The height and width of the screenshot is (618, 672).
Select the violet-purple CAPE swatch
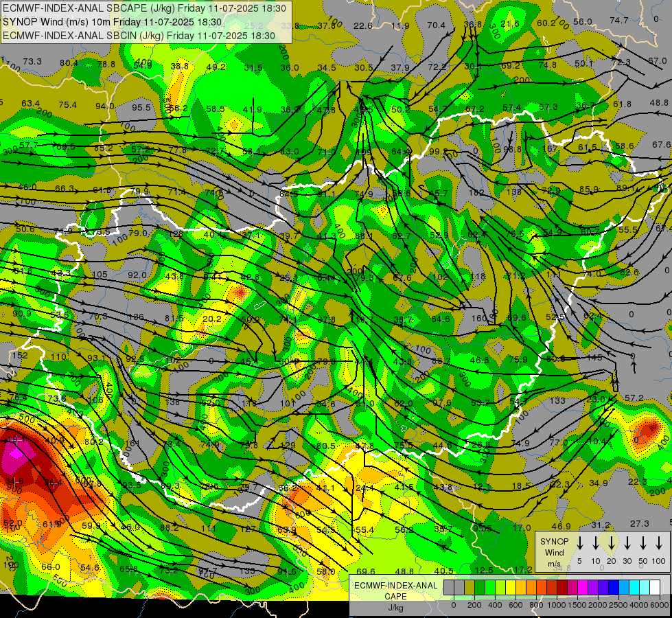pyautogui.click(x=592, y=587)
